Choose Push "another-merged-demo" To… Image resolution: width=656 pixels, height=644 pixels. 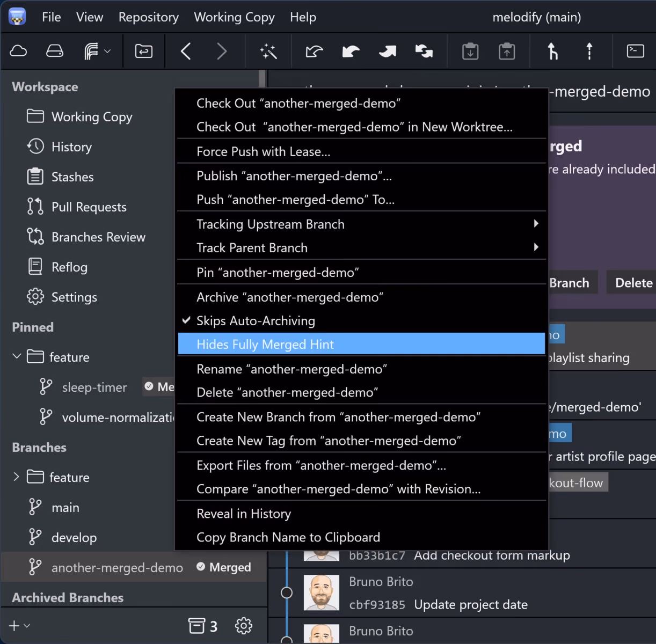(x=362, y=200)
